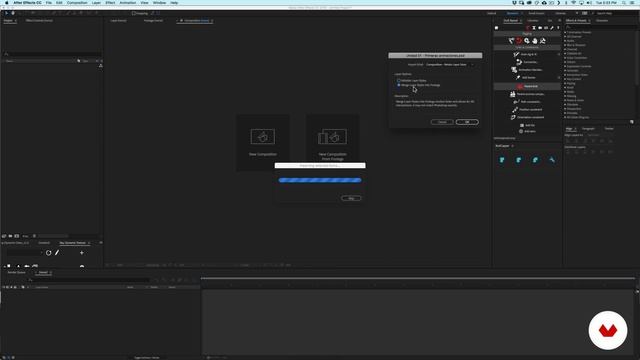
Task: Click Add bones in Duik panel
Action: 526,78
